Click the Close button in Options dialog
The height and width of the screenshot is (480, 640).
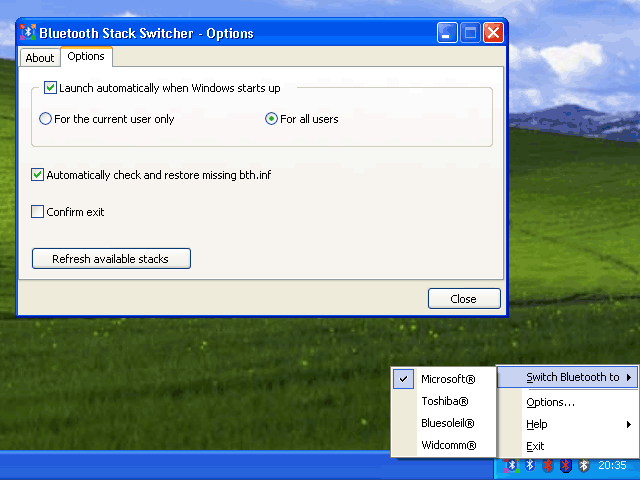(464, 299)
